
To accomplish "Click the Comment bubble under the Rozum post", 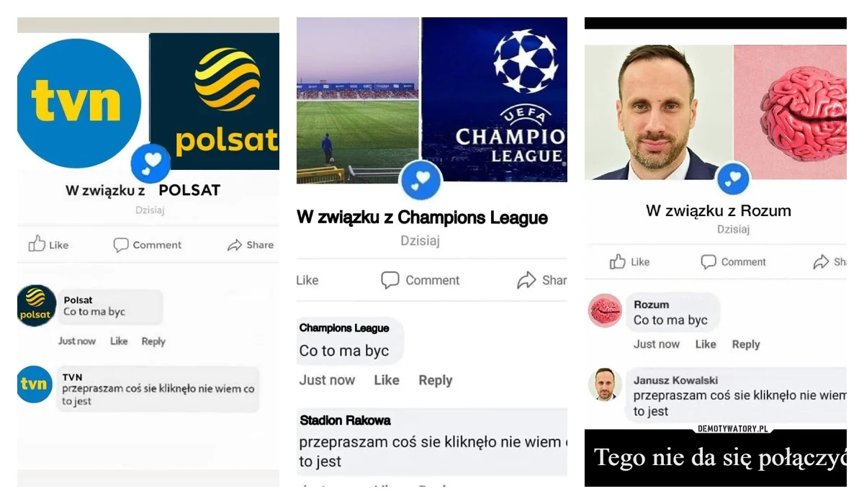I will click(708, 261).
